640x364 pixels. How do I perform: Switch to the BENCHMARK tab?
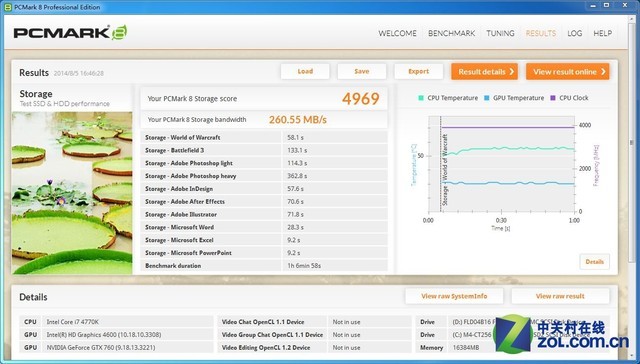click(451, 33)
